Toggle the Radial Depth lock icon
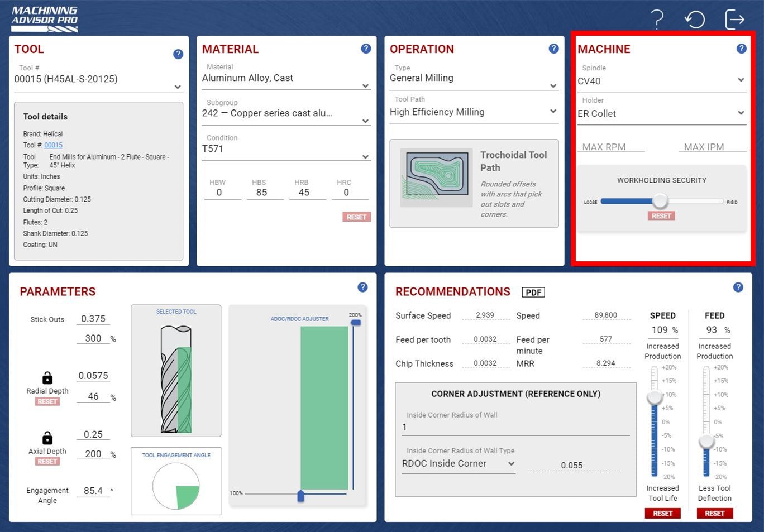Screen dimensions: 764x532 pyautogui.click(x=47, y=377)
